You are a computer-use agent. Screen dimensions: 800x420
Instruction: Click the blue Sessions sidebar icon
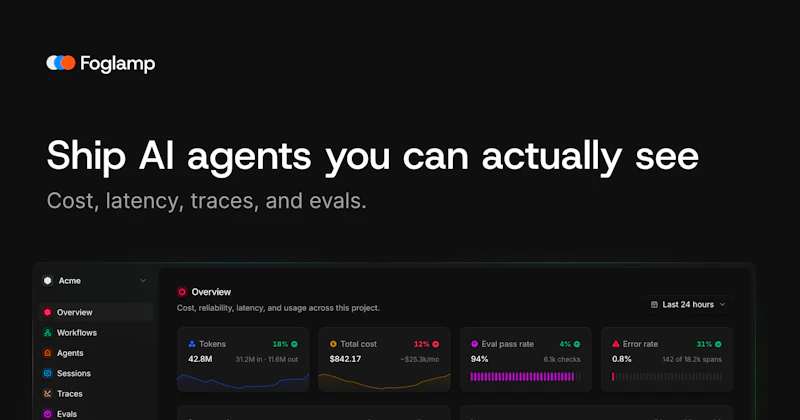(47, 374)
